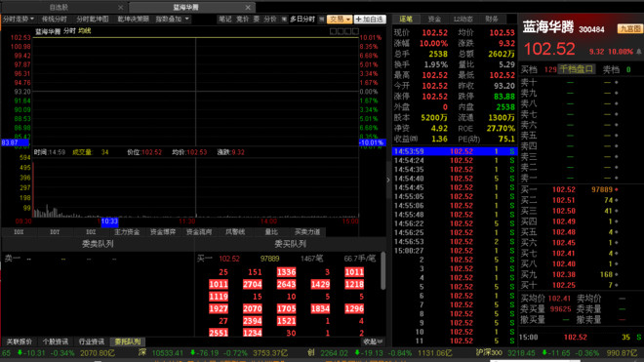Click the 千档盘口 button
This screenshot has width=644, height=362.
click(x=577, y=69)
